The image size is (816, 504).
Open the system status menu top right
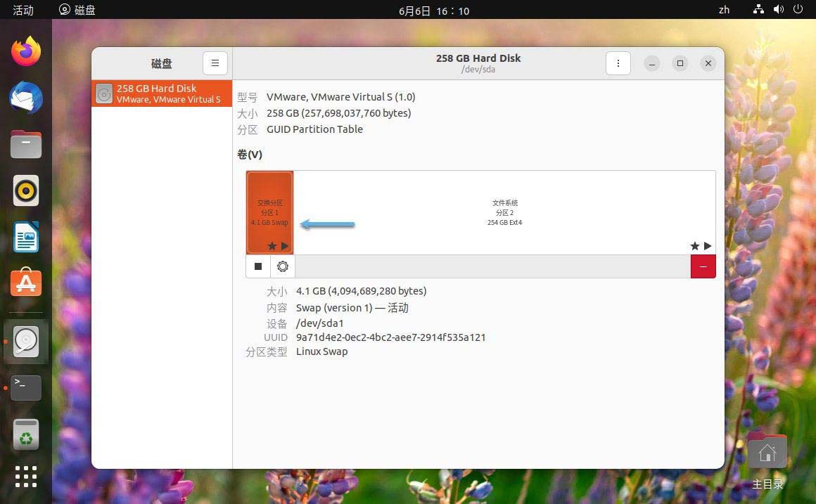pyautogui.click(x=778, y=11)
